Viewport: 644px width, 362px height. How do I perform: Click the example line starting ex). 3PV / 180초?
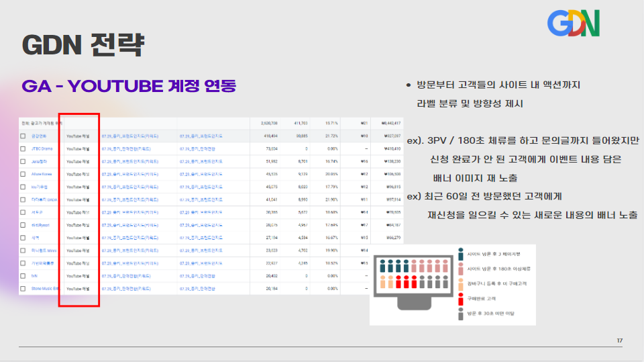[x=523, y=140]
